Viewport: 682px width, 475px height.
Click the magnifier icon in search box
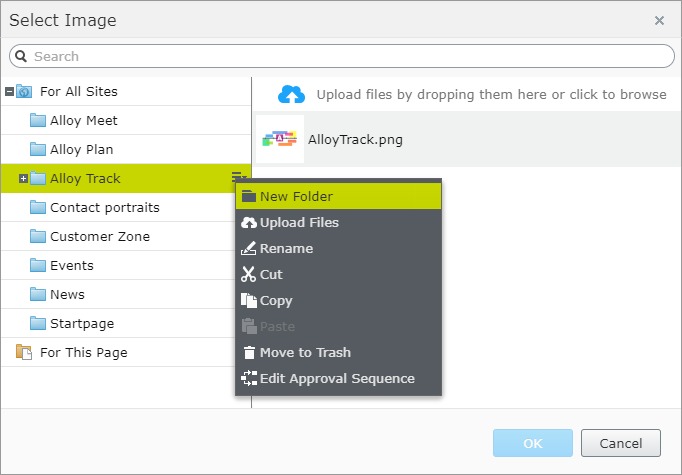pos(21,57)
